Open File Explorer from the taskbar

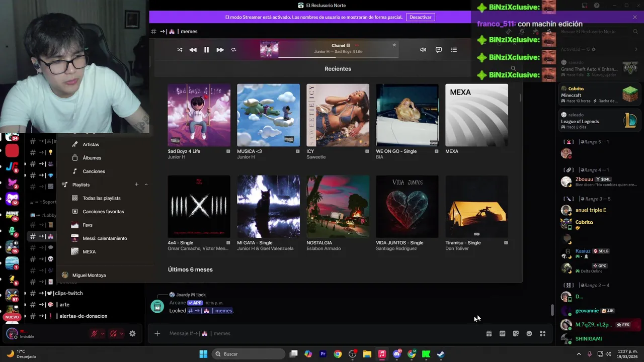tap(367, 354)
